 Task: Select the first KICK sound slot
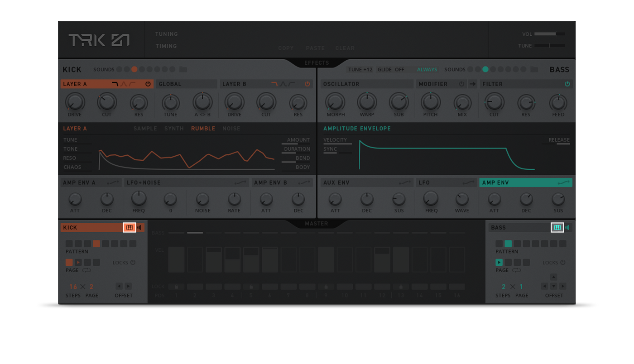point(119,70)
